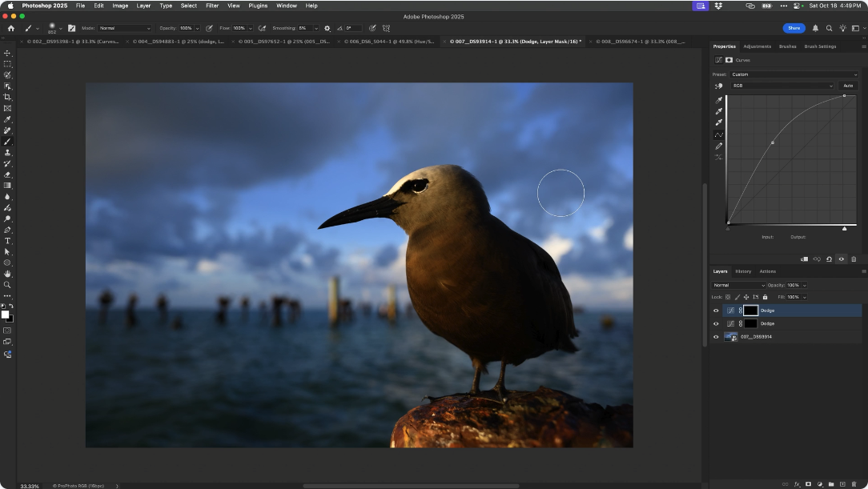Image resolution: width=868 pixels, height=489 pixels.
Task: Click the Auto button in Curves
Action: 847,86
